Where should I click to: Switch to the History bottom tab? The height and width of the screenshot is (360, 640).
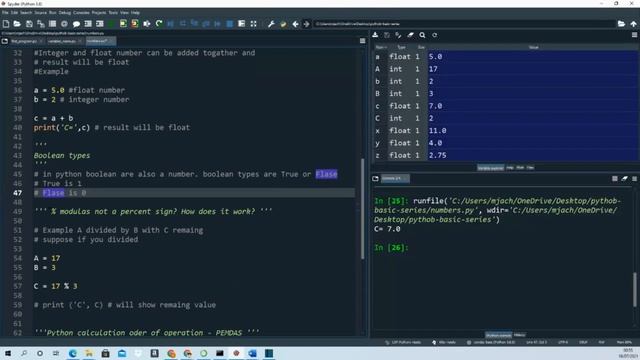tap(520, 335)
